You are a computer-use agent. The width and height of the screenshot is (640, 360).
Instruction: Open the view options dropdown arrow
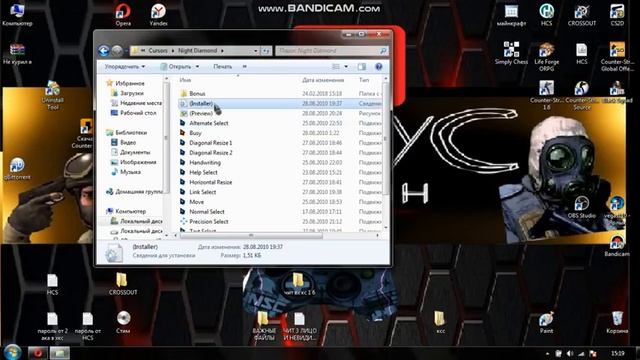346,67
